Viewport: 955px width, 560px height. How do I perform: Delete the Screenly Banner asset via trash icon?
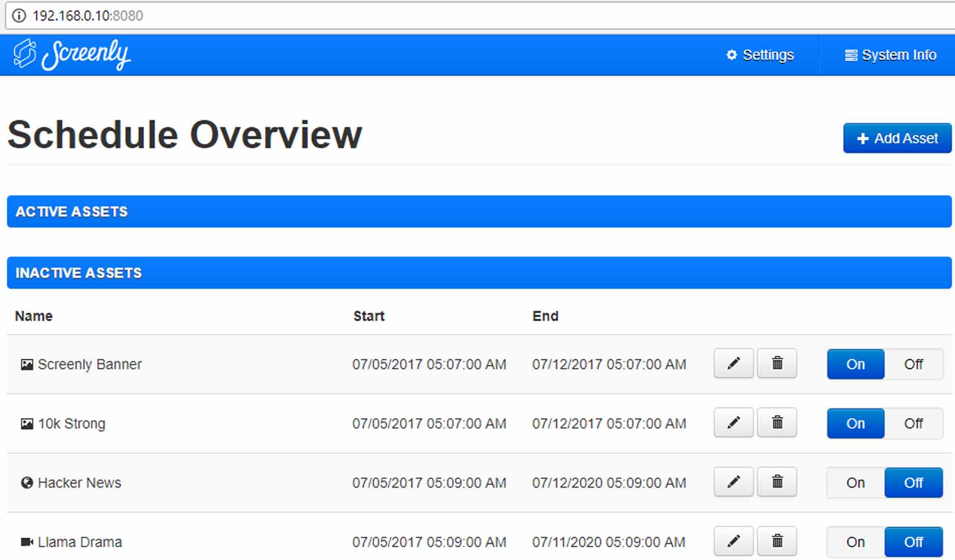tap(777, 363)
